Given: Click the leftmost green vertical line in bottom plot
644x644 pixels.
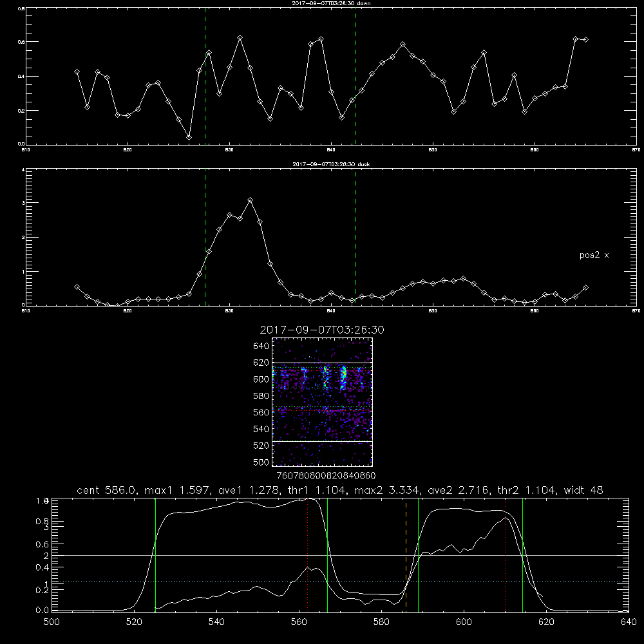Looking at the screenshot, I should point(155,554).
